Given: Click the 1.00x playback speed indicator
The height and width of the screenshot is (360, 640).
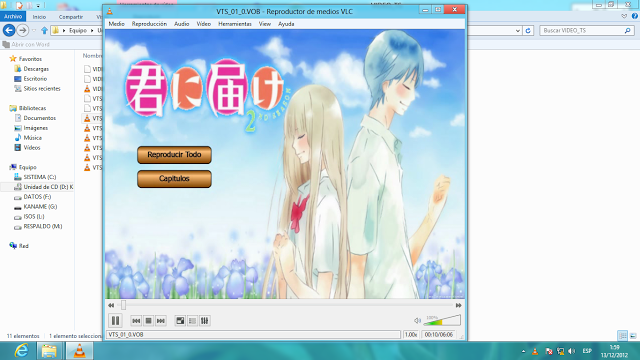Looking at the screenshot, I should pyautogui.click(x=411, y=334).
